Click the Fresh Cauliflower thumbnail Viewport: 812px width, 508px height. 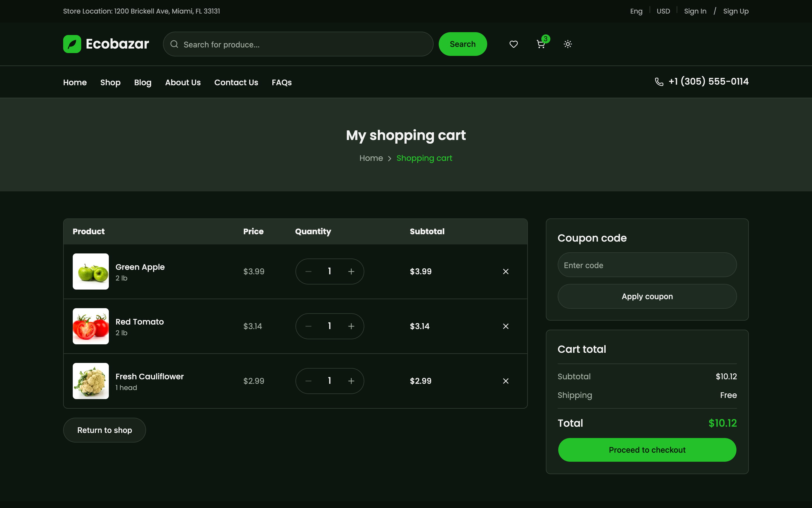(91, 381)
